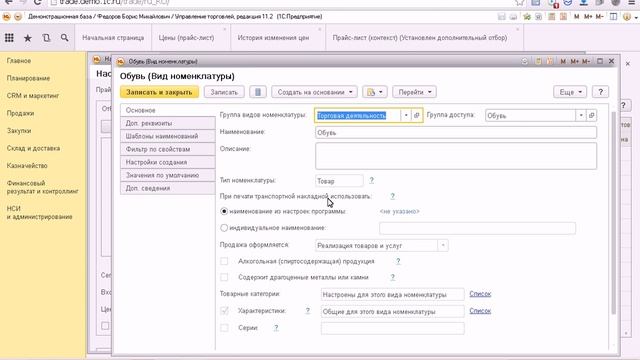
Task: Click the document icon next to Записать
Action: point(258,92)
